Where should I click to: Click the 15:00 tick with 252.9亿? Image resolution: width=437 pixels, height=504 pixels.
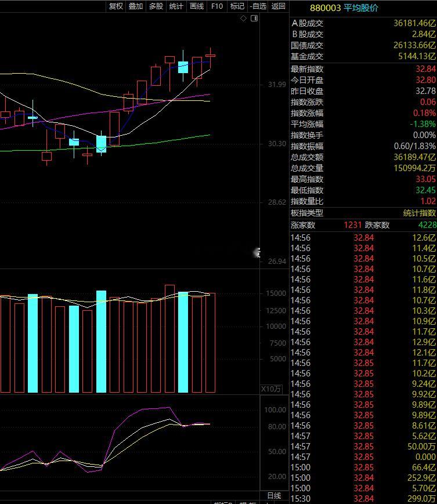(363, 478)
